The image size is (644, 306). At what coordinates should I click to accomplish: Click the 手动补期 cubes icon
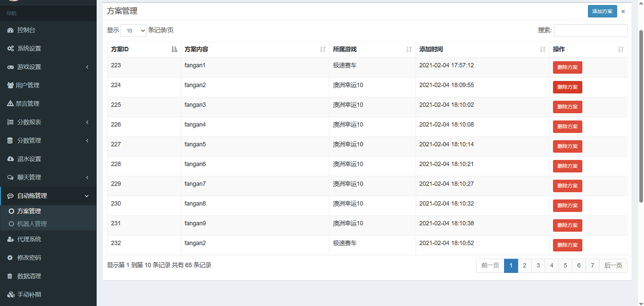[11, 295]
